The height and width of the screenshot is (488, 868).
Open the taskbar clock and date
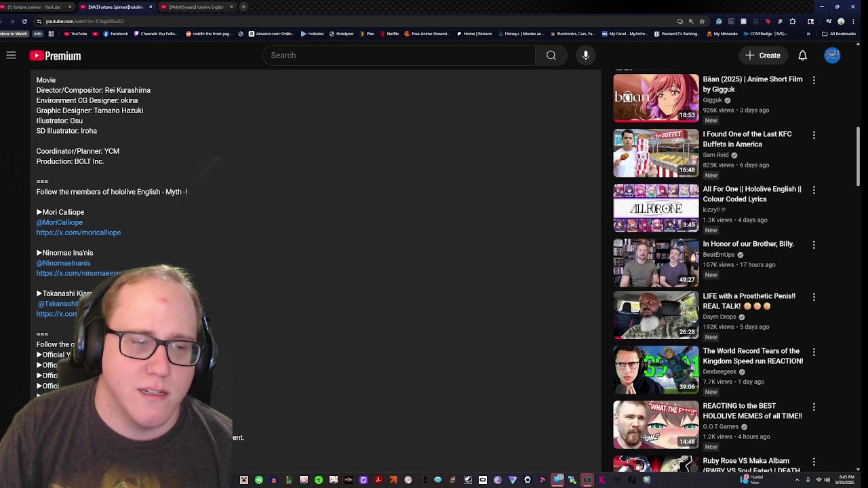click(846, 480)
